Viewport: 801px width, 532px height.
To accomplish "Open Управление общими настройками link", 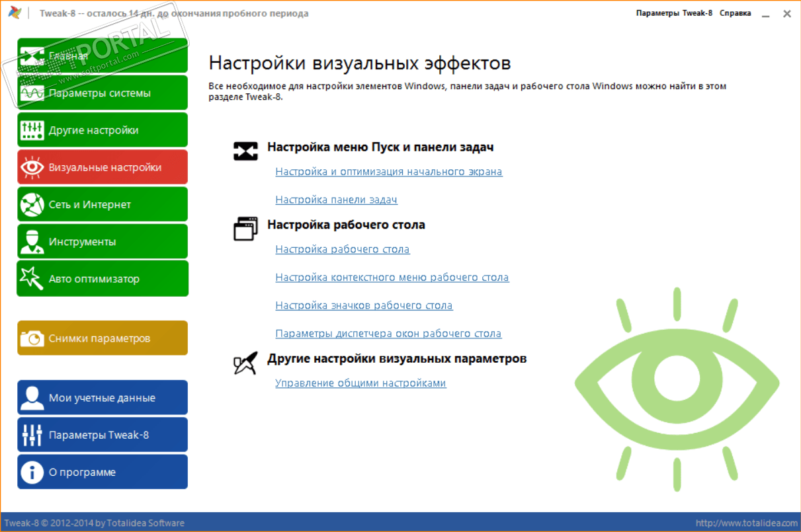I will point(360,383).
